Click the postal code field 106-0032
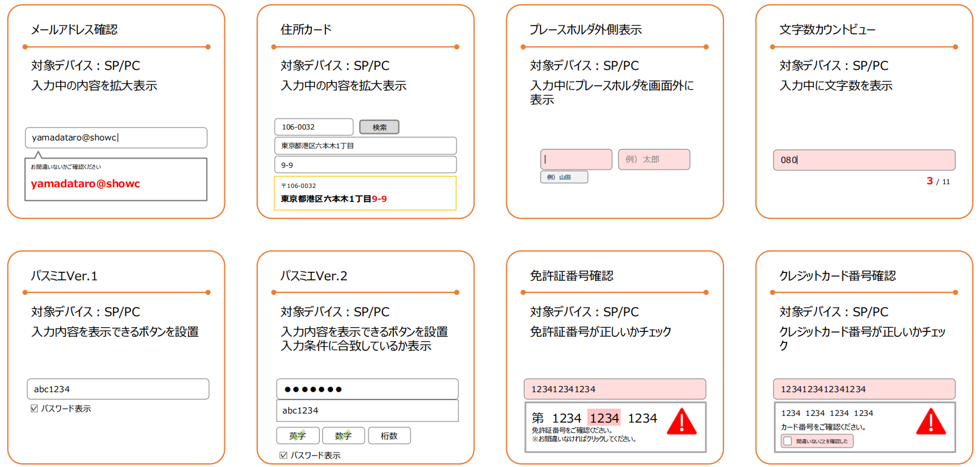 314,127
